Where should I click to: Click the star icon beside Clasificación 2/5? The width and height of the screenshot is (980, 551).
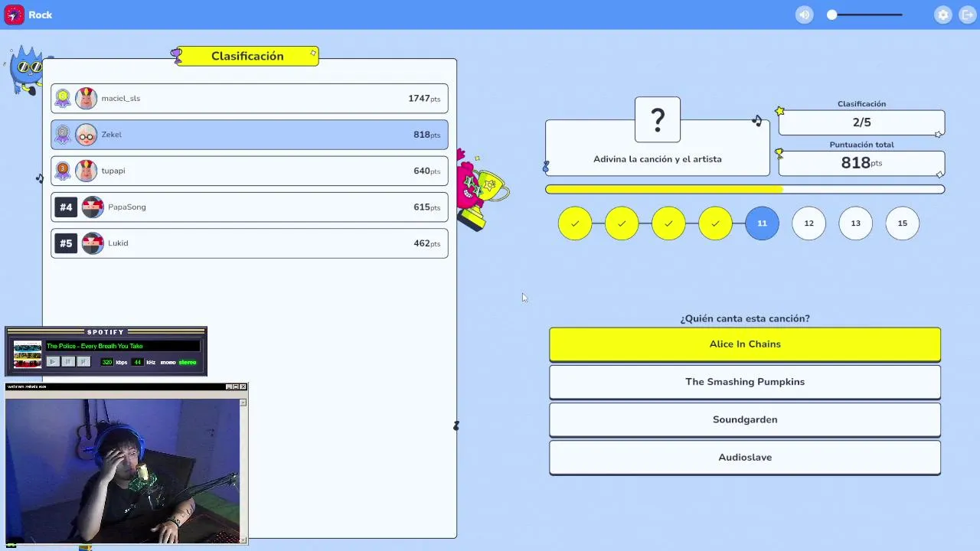point(779,111)
